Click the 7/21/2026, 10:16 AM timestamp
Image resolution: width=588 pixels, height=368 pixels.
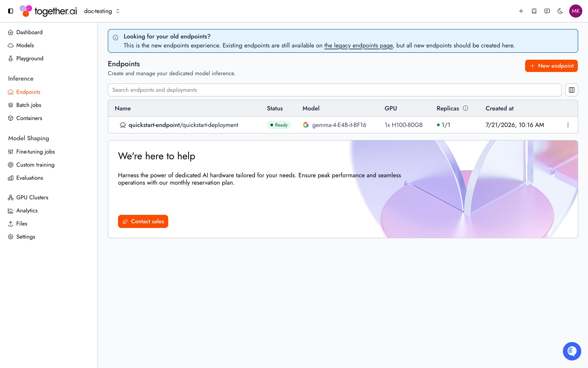(515, 125)
